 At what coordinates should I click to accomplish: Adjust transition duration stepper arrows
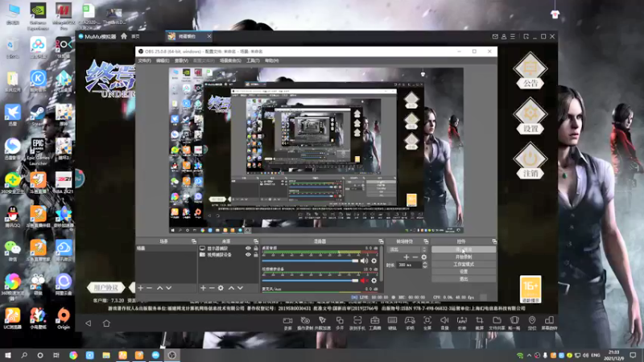425,265
